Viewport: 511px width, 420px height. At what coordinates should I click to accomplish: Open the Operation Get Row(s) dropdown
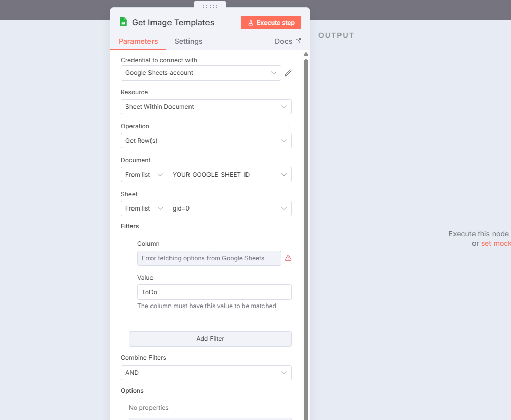(206, 141)
